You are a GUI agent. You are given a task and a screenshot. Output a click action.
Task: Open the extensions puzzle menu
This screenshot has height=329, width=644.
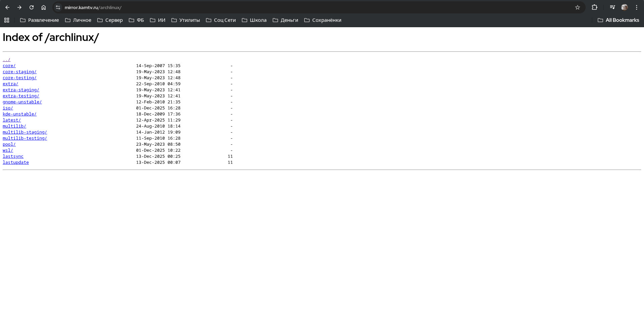594,7
